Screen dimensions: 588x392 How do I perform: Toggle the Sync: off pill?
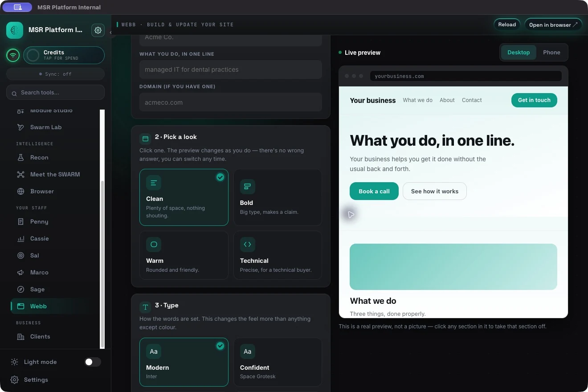(x=55, y=74)
